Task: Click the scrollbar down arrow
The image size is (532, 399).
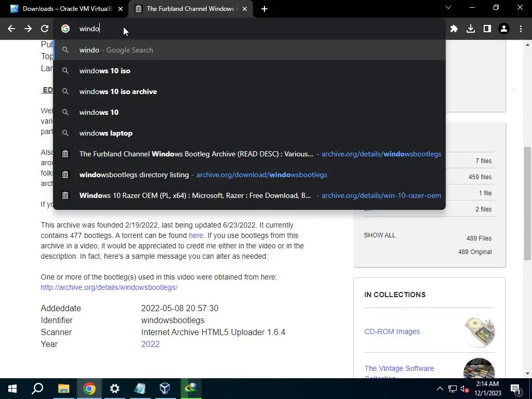Action: coord(528,374)
